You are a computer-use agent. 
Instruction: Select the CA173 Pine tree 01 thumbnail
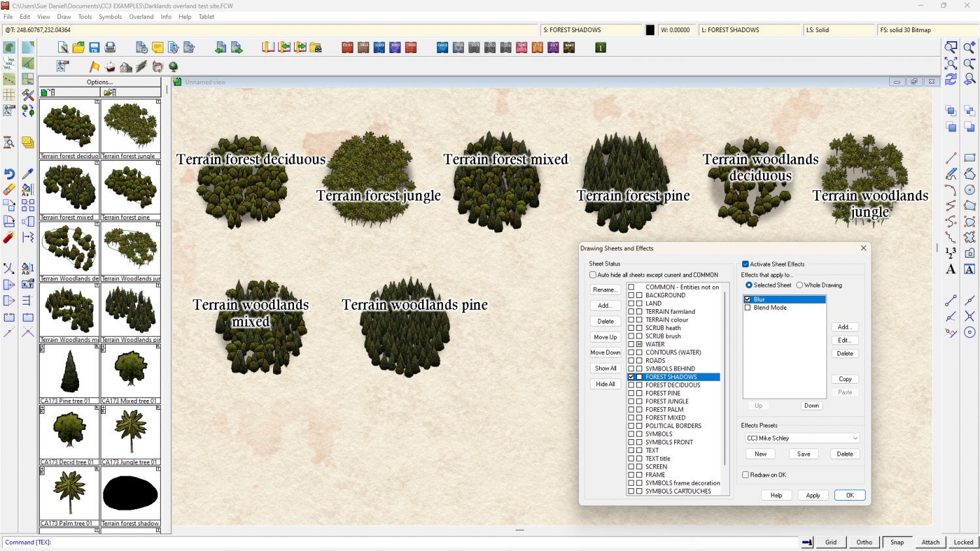point(69,375)
